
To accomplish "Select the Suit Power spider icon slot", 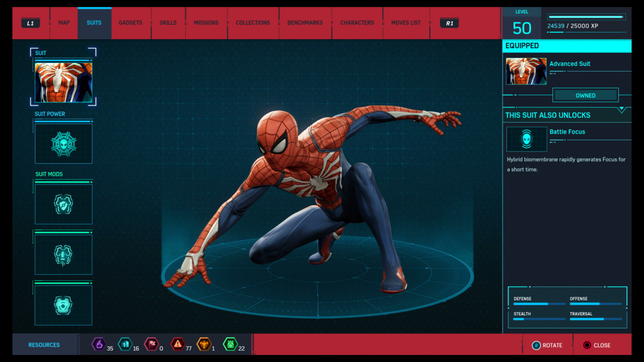I will (64, 144).
